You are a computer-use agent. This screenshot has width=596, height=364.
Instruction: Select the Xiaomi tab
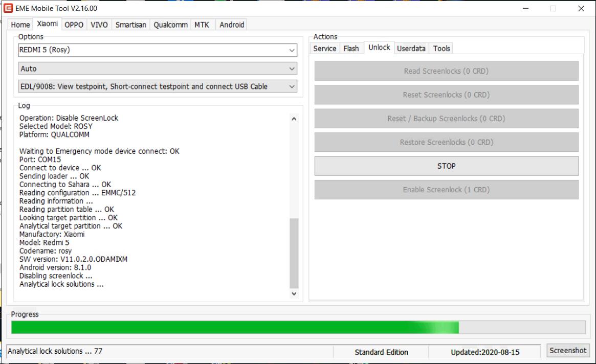[x=47, y=24]
